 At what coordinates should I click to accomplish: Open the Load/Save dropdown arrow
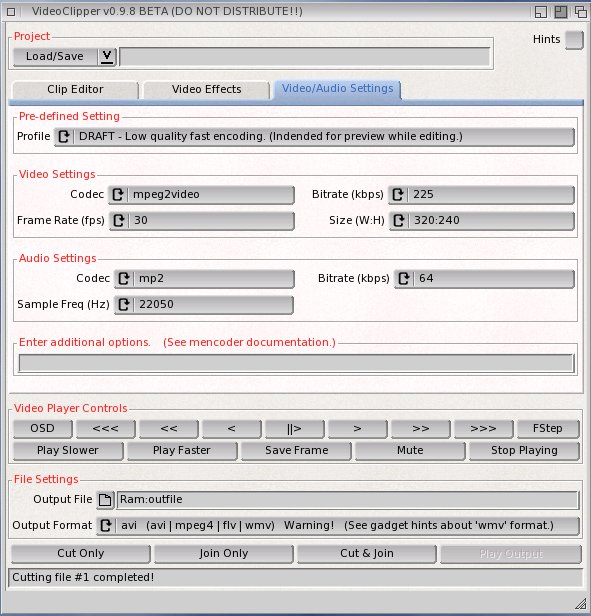[x=106, y=57]
